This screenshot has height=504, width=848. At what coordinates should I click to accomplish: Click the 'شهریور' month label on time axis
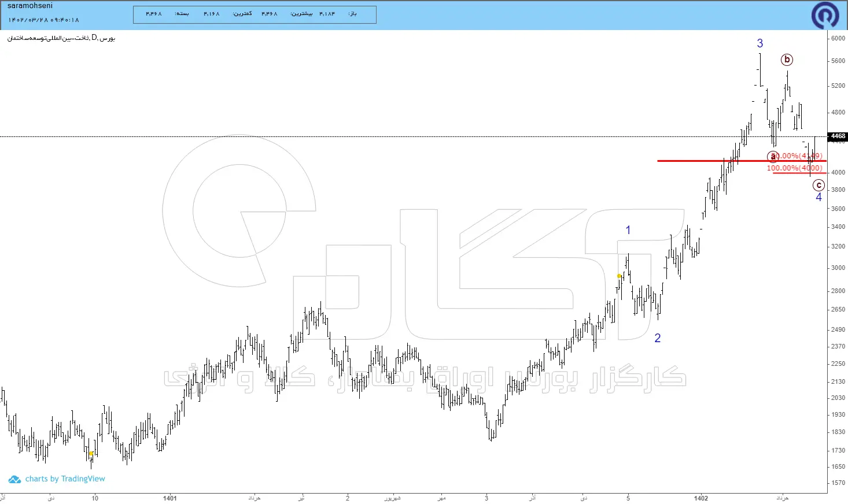(392, 498)
